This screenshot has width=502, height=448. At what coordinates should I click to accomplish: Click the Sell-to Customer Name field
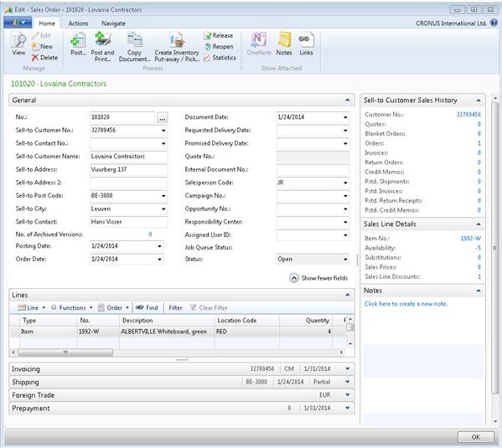(x=128, y=157)
